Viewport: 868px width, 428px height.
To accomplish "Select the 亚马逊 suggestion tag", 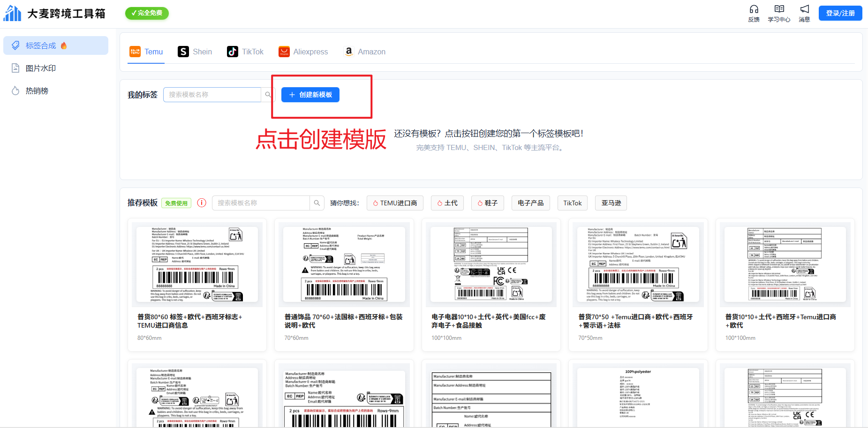I will [x=611, y=203].
